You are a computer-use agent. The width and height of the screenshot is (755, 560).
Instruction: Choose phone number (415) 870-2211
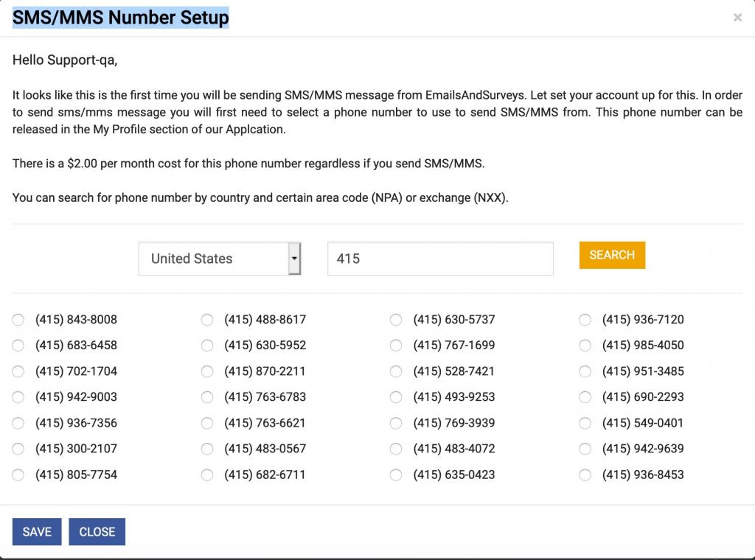point(207,371)
